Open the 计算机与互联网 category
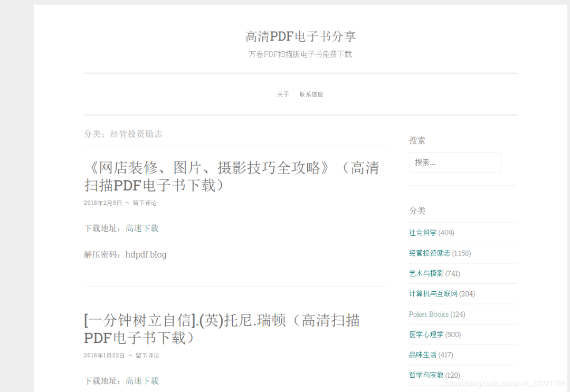 point(433,294)
